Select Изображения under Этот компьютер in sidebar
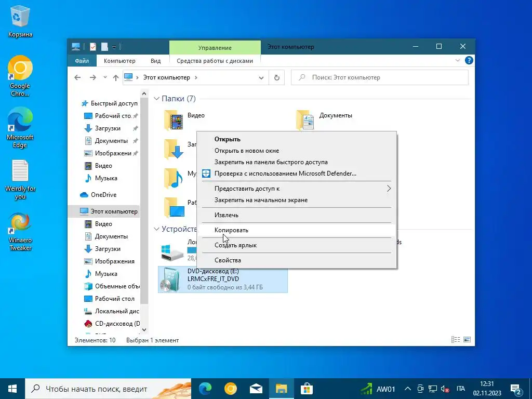The image size is (532, 399). pyautogui.click(x=109, y=261)
